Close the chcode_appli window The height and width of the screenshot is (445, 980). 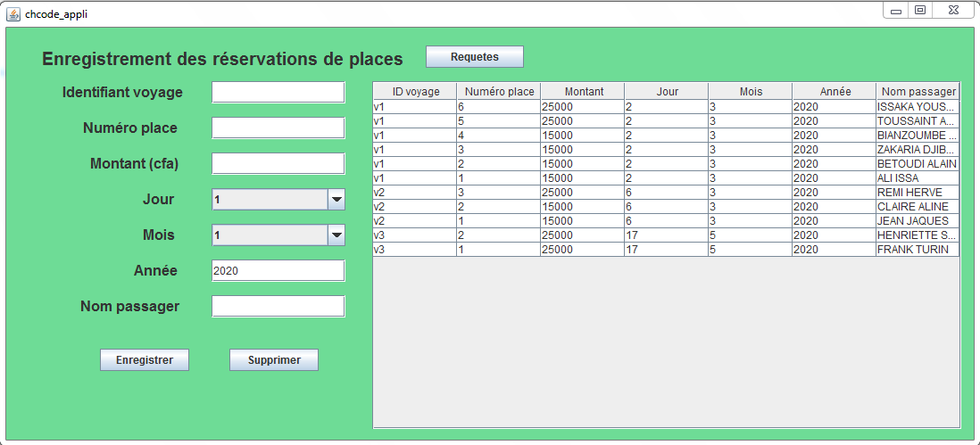click(953, 11)
